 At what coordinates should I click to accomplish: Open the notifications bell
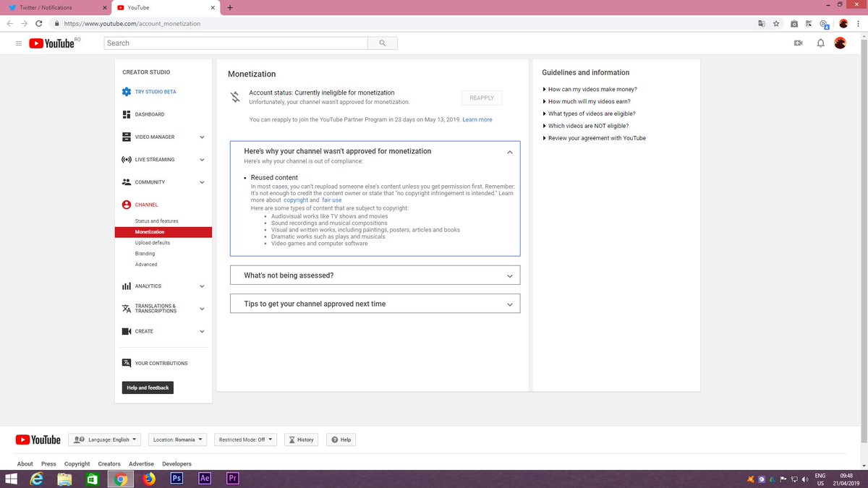(x=820, y=43)
